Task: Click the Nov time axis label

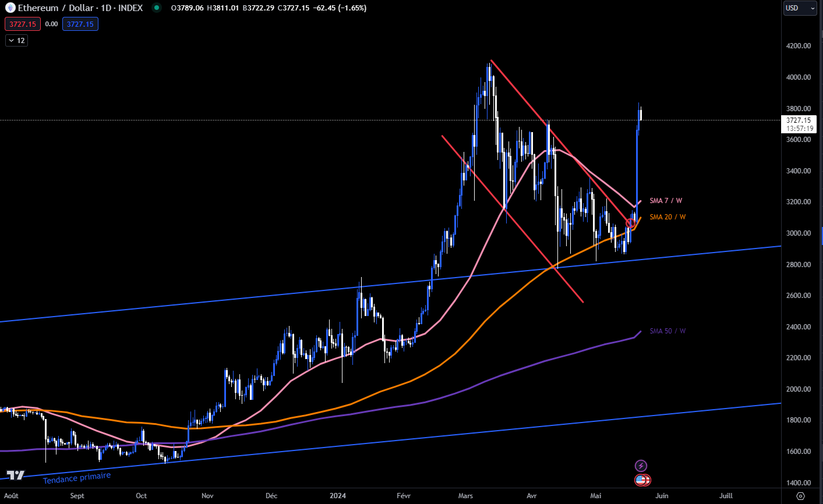Action: point(207,496)
